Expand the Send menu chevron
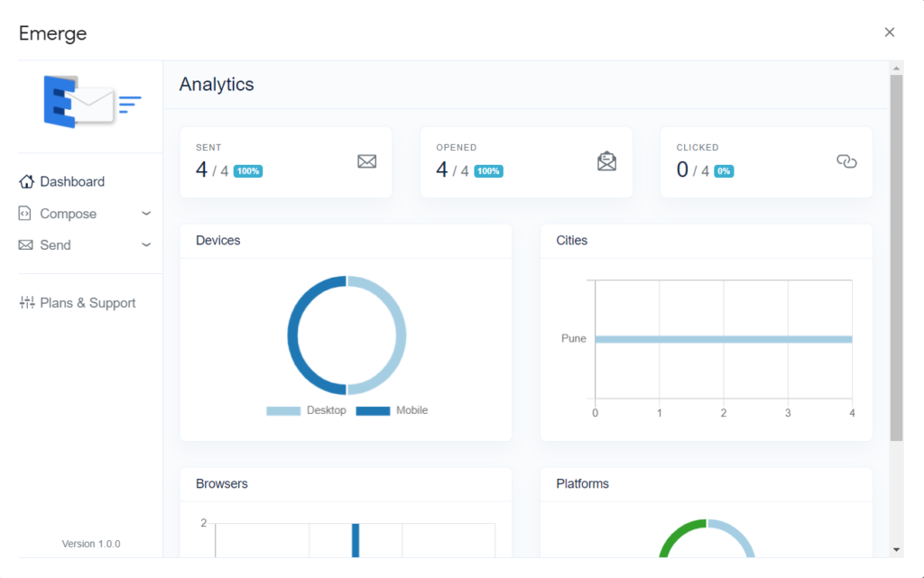 (146, 245)
